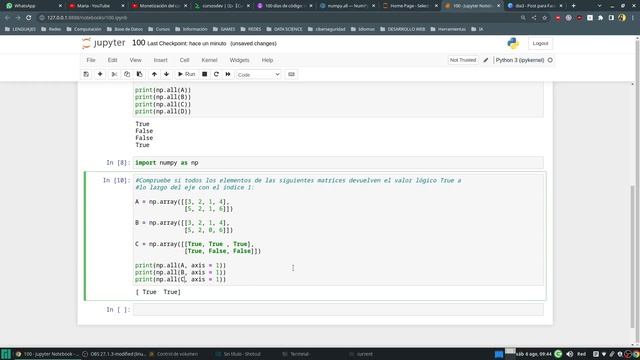This screenshot has width=640, height=360.
Task: Paste cells below icon
Action: (x=140, y=74)
